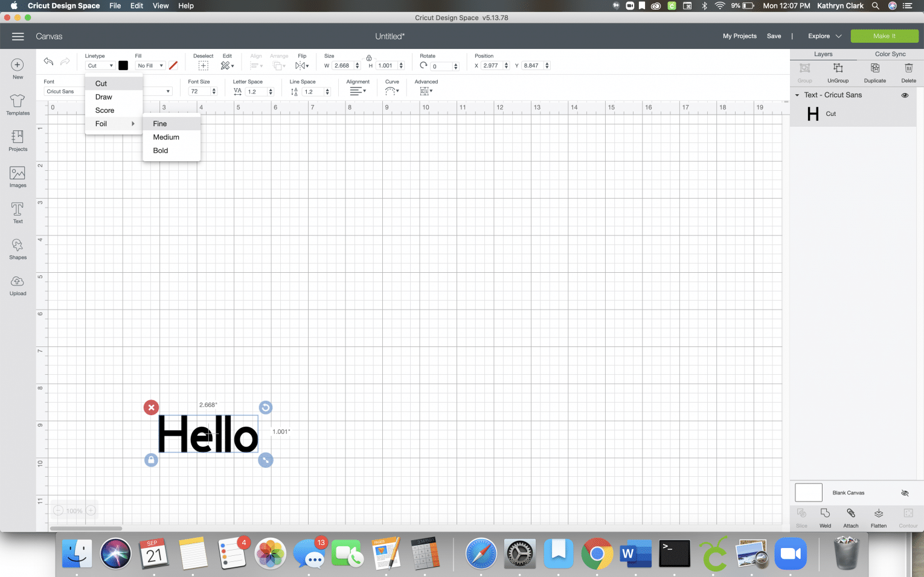Choose the Foil submenu item
924x577 pixels.
click(114, 124)
